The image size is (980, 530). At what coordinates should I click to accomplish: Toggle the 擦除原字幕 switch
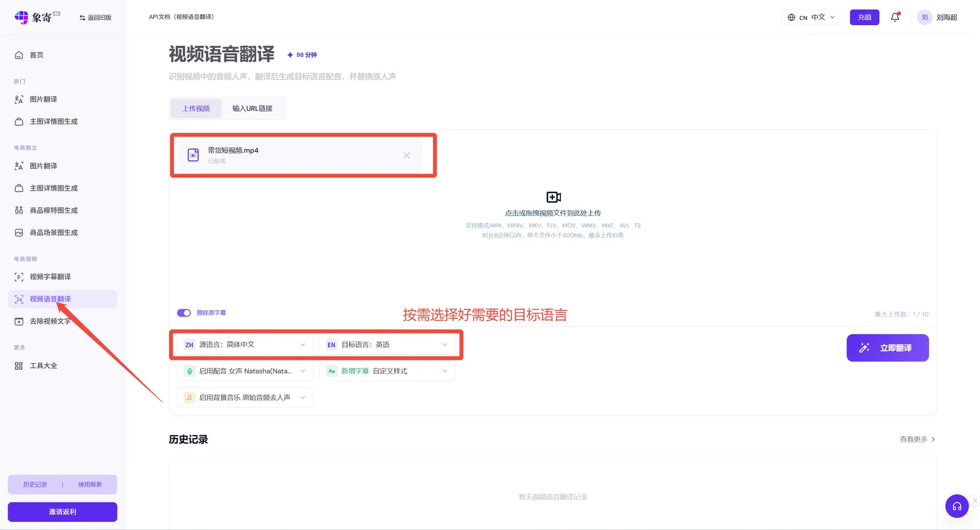184,313
